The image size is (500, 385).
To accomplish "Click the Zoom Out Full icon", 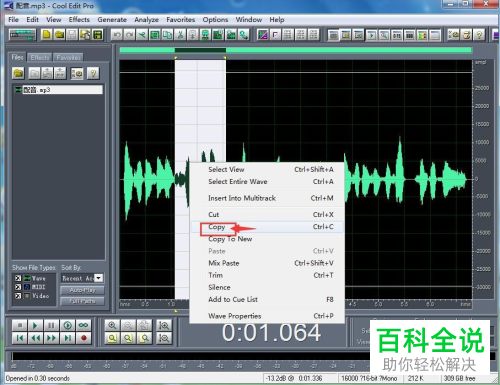I will tap(144, 325).
